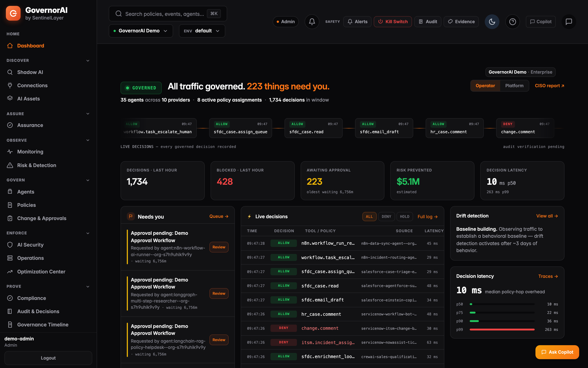Open Operations page
This screenshot has width=588, height=368.
[48, 258]
